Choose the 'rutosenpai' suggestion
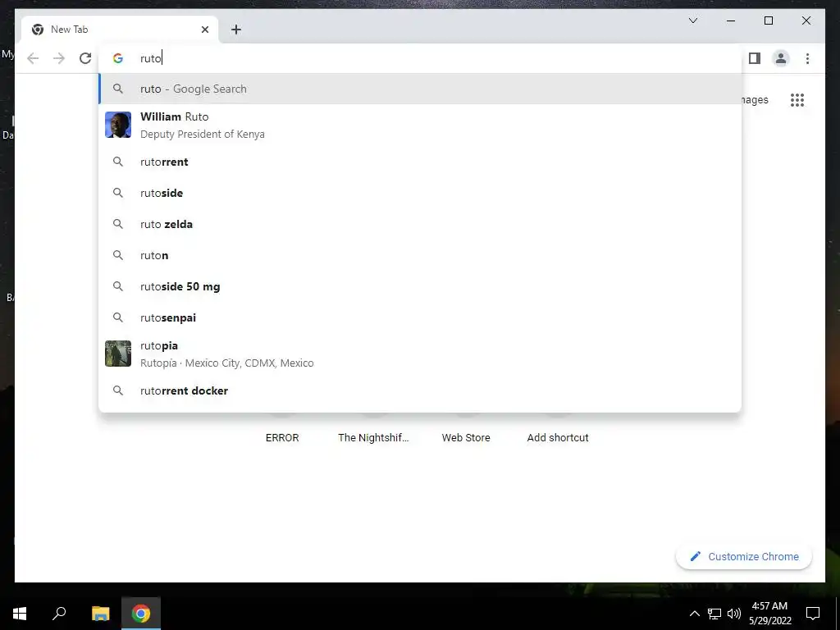This screenshot has height=630, width=840. pos(420,317)
